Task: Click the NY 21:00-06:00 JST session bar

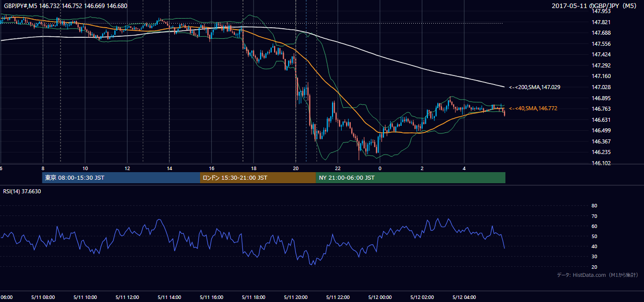Action: pos(411,178)
